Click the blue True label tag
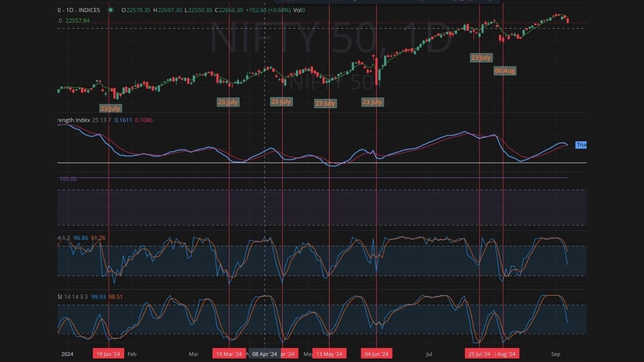The width and height of the screenshot is (644, 362). click(x=581, y=145)
